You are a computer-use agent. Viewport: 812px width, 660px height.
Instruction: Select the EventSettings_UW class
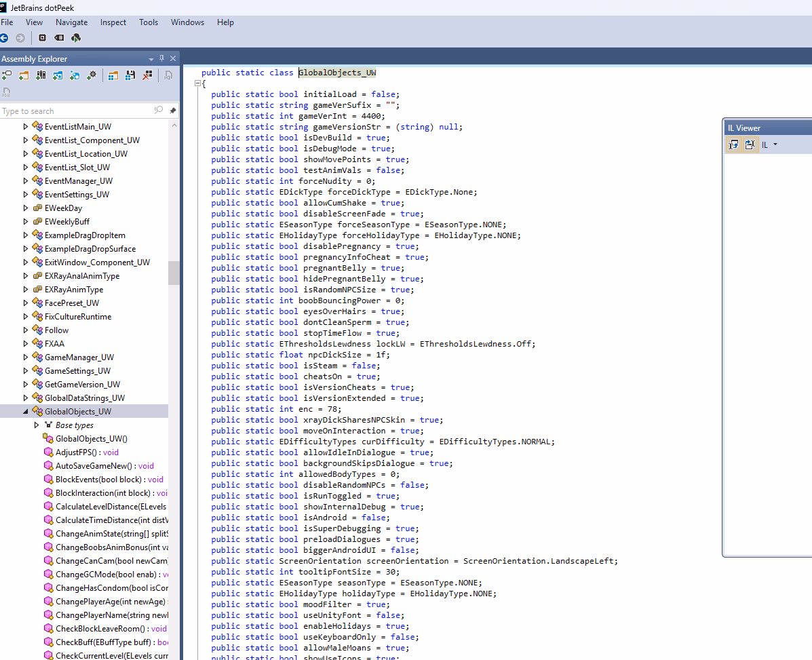point(77,195)
